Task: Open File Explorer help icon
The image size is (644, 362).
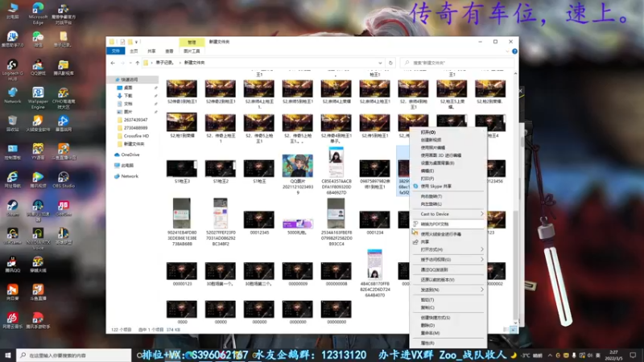Action: pyautogui.click(x=514, y=51)
